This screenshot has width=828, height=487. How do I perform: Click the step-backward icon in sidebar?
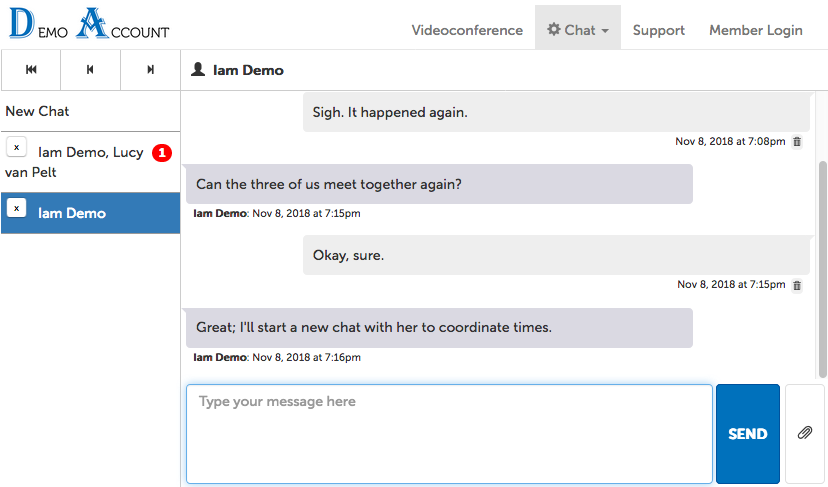91,70
